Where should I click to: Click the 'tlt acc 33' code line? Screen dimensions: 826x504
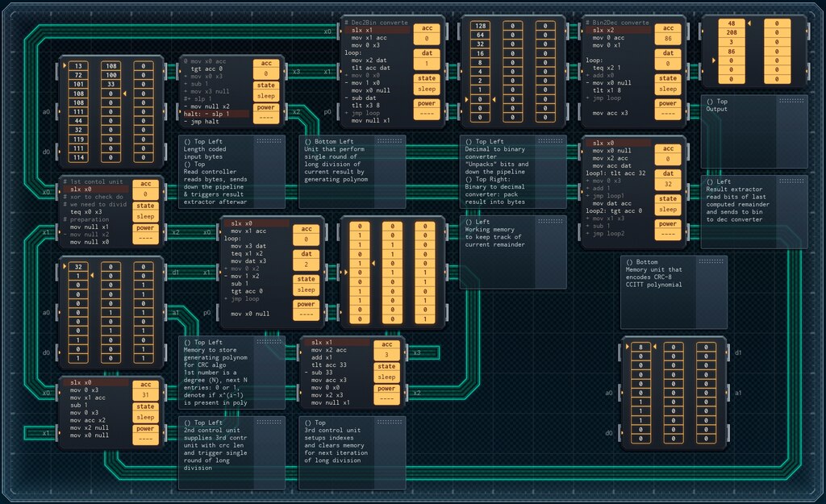[x=329, y=364]
